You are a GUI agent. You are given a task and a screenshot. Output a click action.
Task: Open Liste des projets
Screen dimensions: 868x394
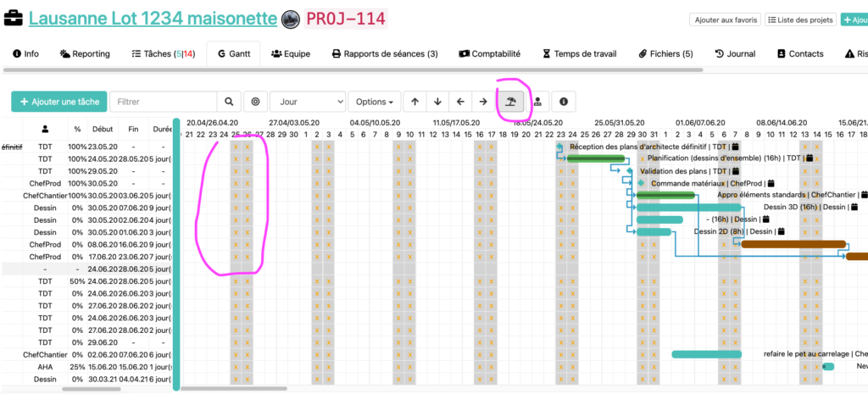800,19
